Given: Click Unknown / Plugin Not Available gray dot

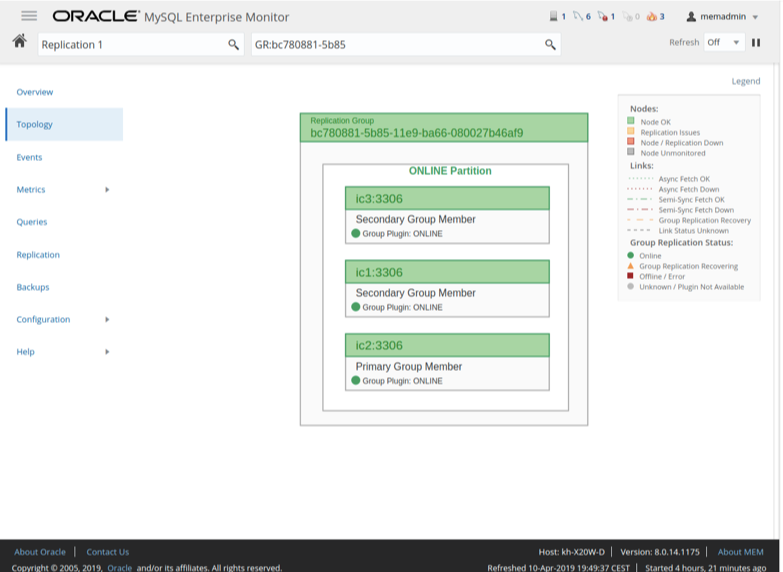Looking at the screenshot, I should 630,286.
